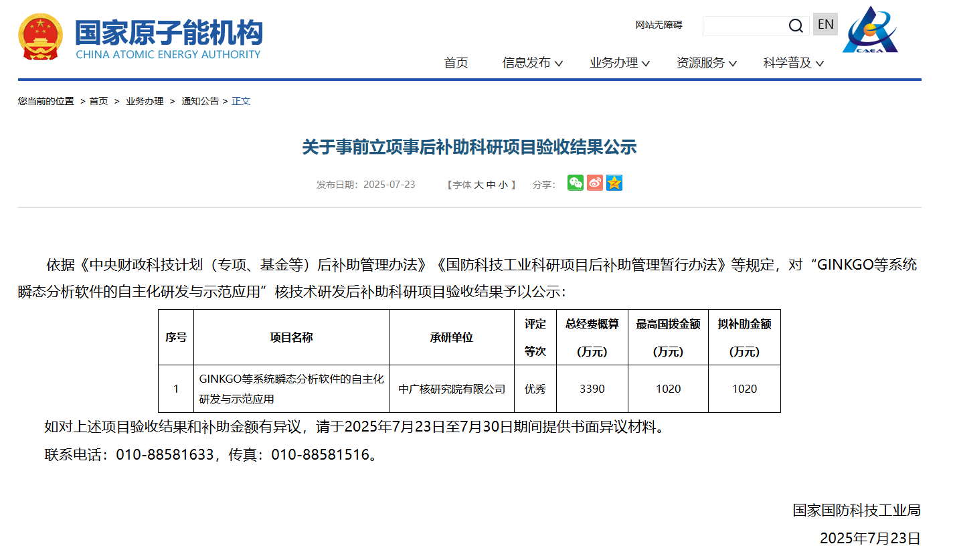Click the 1020 value under 最高国拨金额

coord(668,389)
